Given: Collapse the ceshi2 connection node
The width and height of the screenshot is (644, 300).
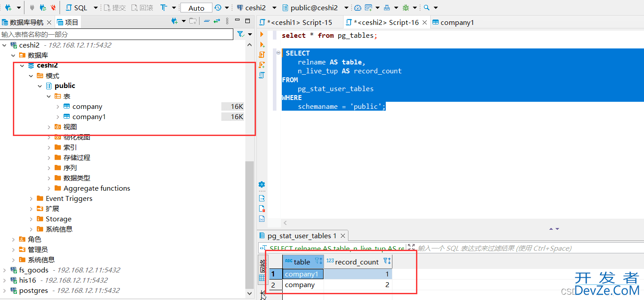Looking at the screenshot, I should pos(5,45).
